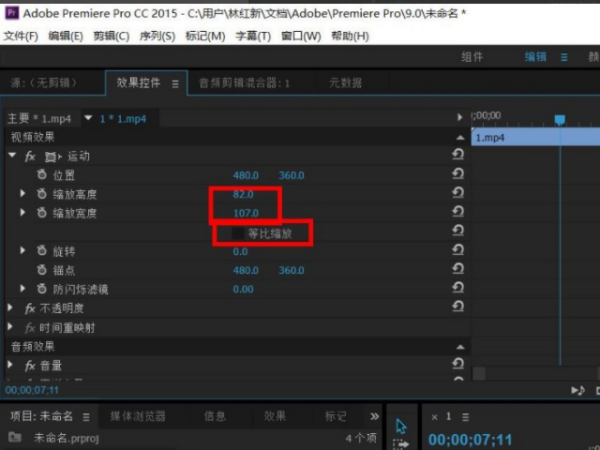
Task: Show more project panel tabs with » button
Action: tap(375, 416)
